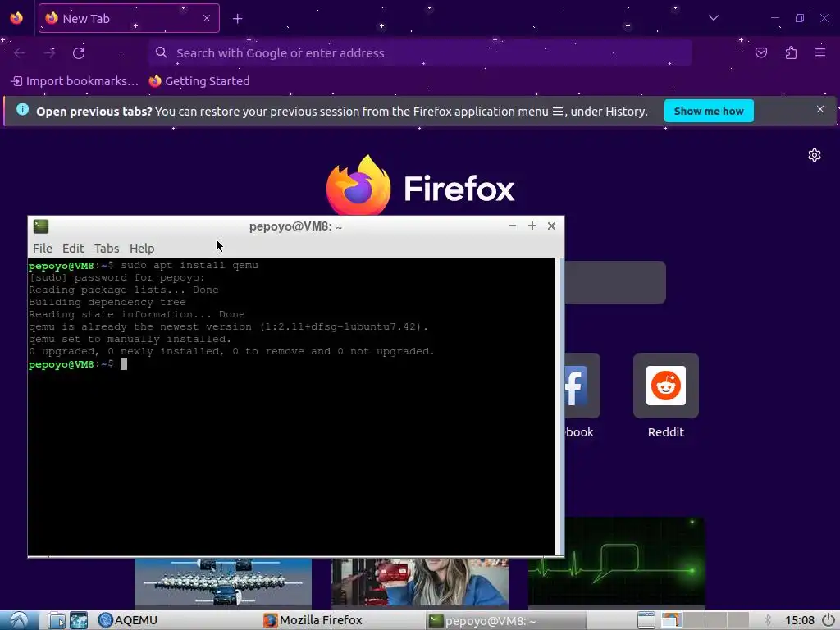
Task: Open the Firefox View icon beside the tab
Action: [16, 18]
